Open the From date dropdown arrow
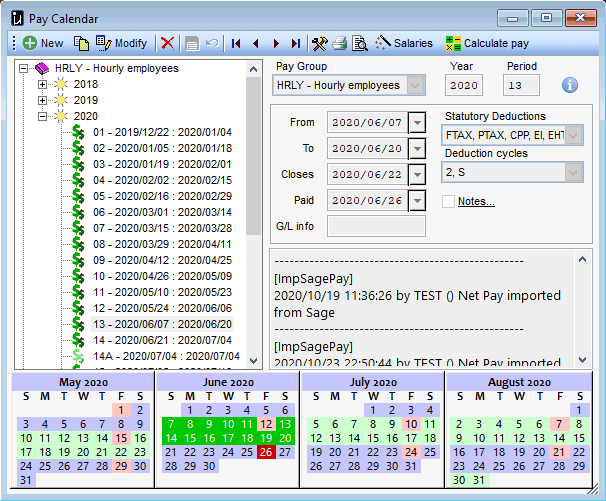 [x=417, y=122]
